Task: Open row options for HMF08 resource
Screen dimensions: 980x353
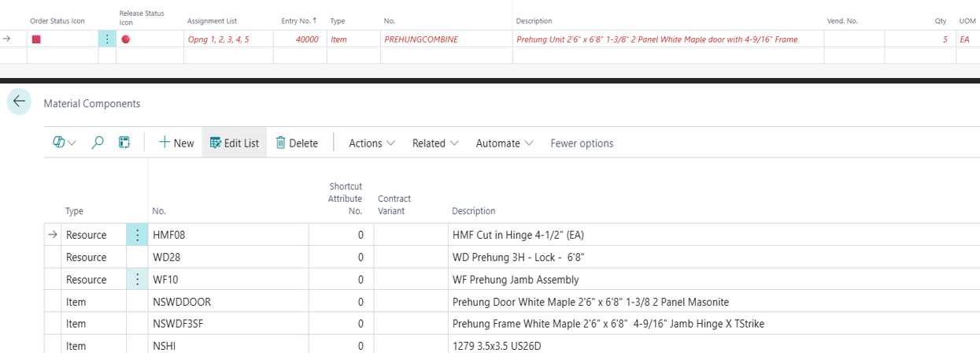Action: tap(137, 235)
